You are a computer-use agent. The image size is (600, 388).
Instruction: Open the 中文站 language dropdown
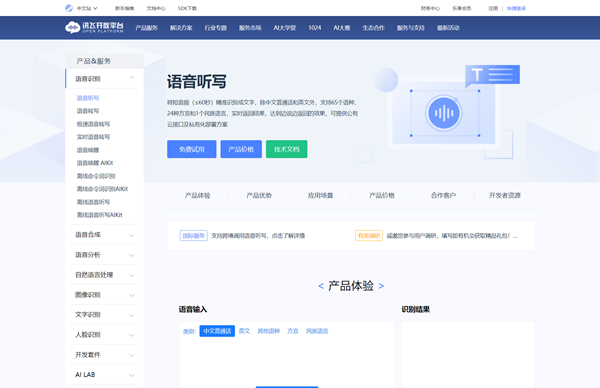pos(87,8)
